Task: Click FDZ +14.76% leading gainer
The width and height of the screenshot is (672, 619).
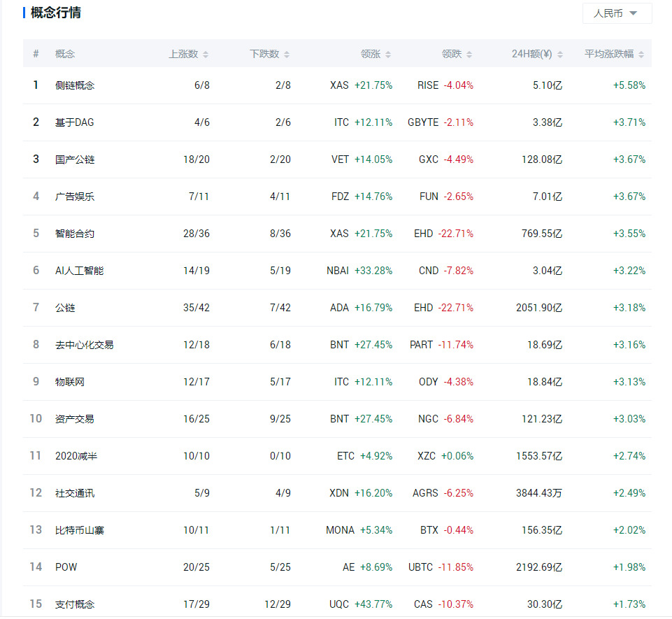Action: [x=362, y=197]
